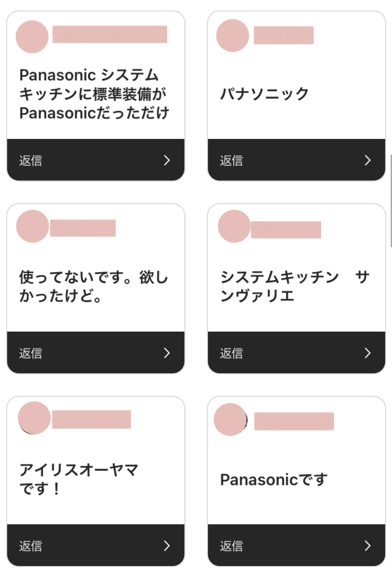Click the chevron under the 使ってないです response
392x576 pixels.
click(167, 353)
